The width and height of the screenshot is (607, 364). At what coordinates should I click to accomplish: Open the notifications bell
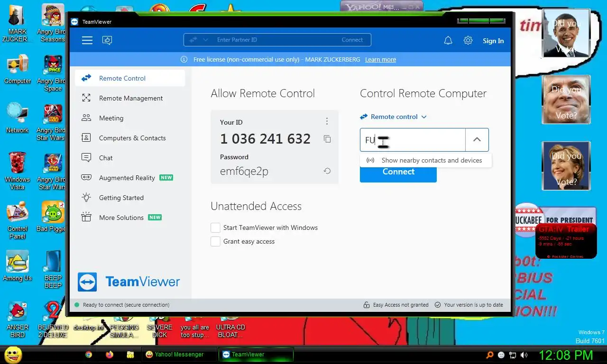coord(448,41)
